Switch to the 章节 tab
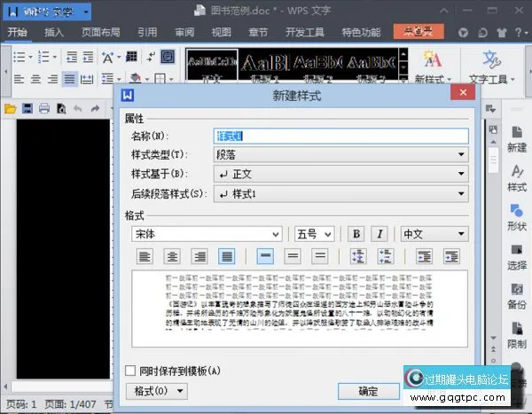532x414 pixels. (x=258, y=32)
